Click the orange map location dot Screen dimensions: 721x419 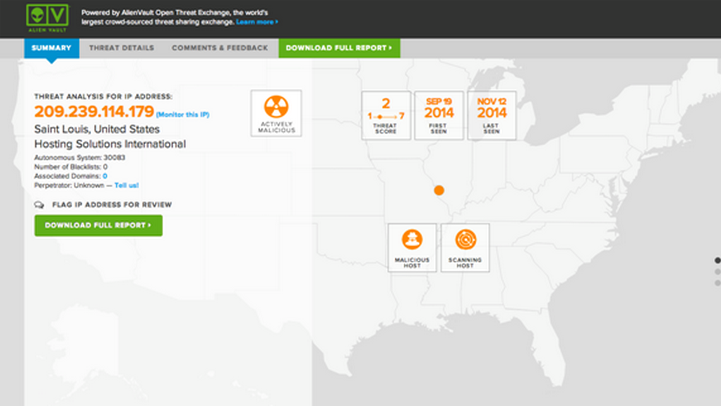tap(439, 190)
